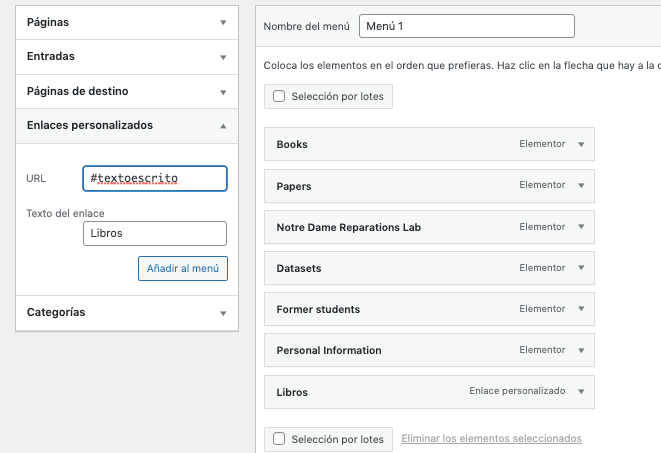The height and width of the screenshot is (453, 661).
Task: Expand the Libros custom link arrow
Action: point(581,391)
